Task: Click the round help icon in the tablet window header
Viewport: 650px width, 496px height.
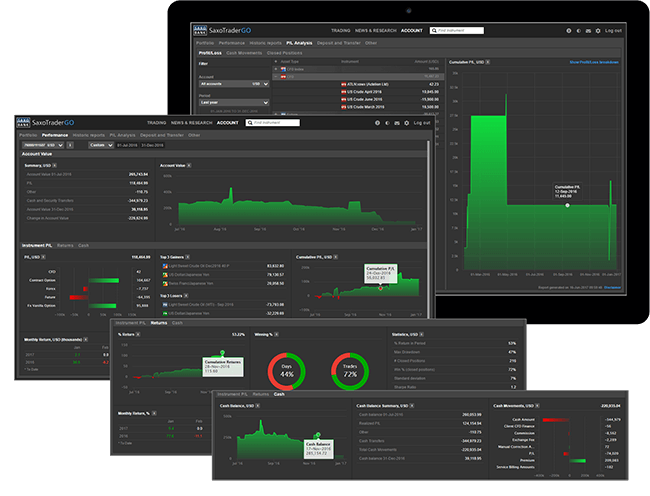Action: (569, 31)
